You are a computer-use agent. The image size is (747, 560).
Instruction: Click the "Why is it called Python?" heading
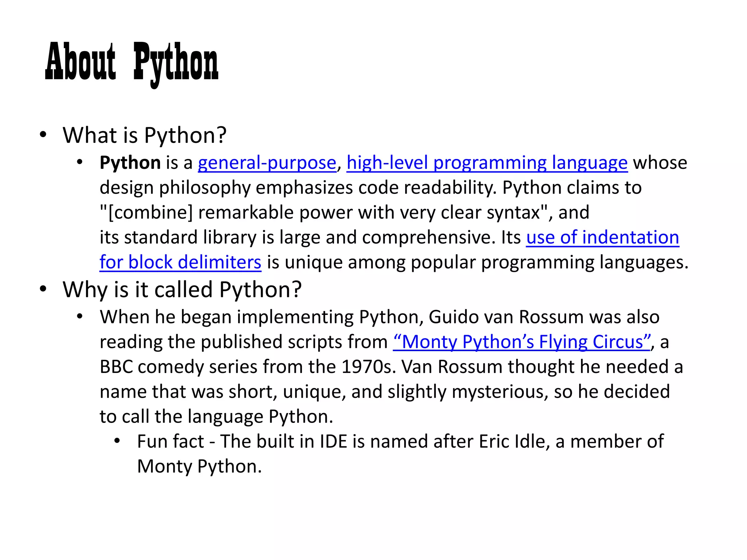pos(182,289)
